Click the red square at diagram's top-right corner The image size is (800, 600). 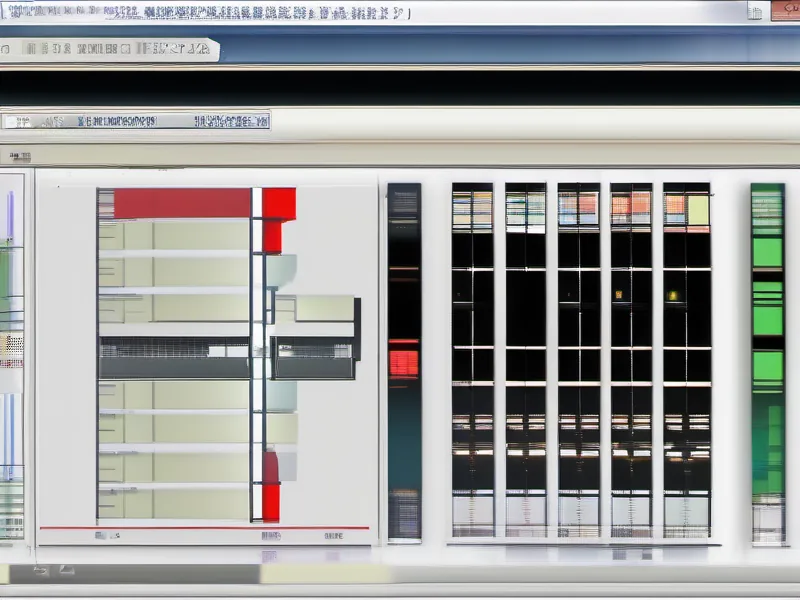pos(279,203)
